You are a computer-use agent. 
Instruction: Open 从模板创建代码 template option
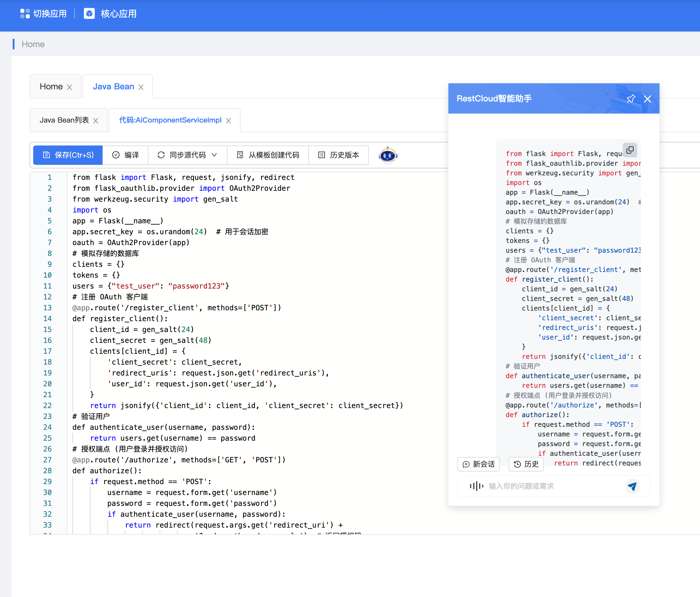(x=268, y=155)
